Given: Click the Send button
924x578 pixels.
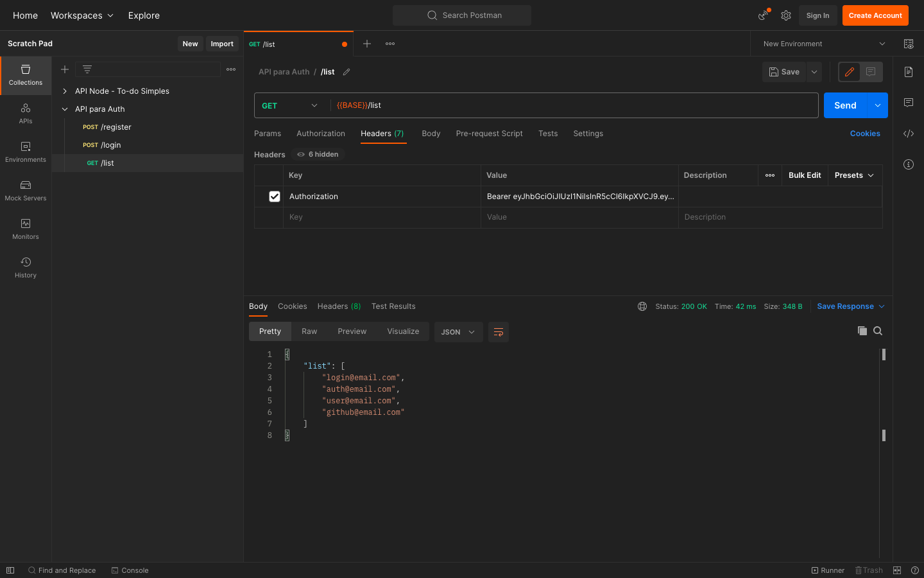Looking at the screenshot, I should pos(845,105).
